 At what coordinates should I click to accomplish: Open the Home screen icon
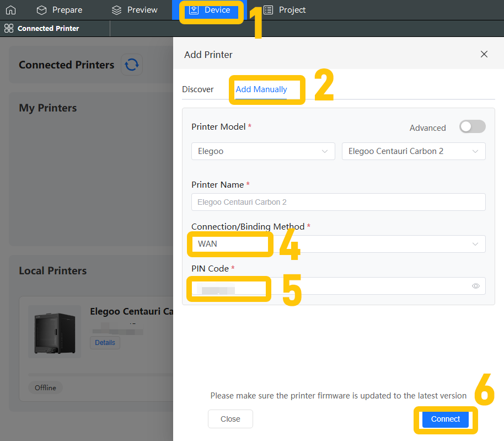point(10,10)
